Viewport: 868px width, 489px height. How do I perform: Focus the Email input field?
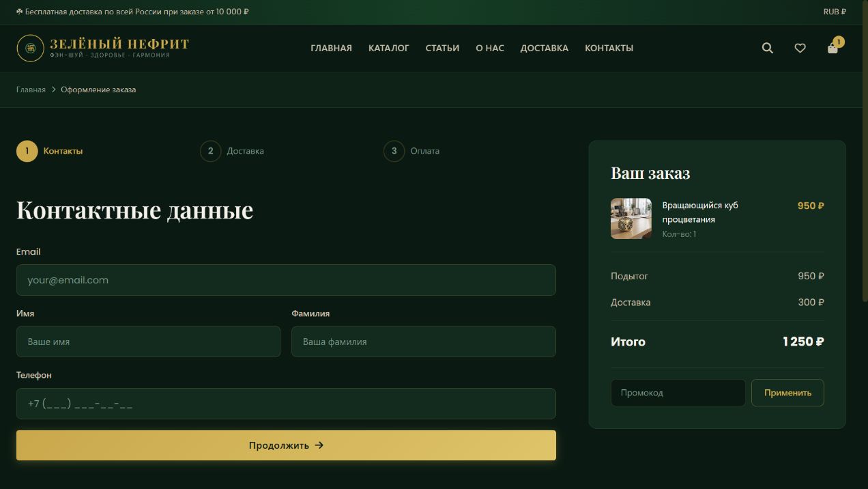tap(286, 280)
